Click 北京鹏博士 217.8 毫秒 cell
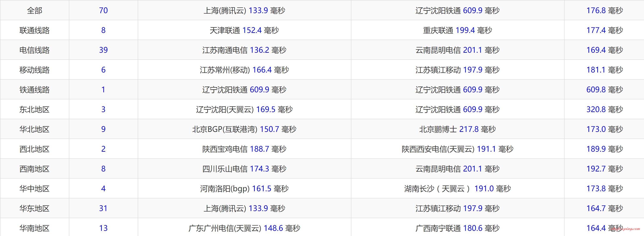Image resolution: width=644 pixels, height=236 pixels. [x=457, y=129]
